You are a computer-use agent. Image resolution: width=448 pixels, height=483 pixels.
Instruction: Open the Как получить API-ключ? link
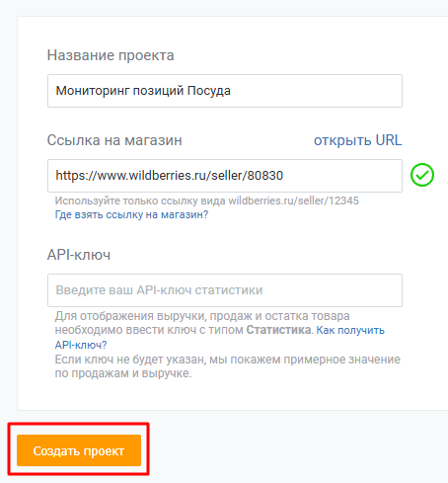[x=350, y=330]
